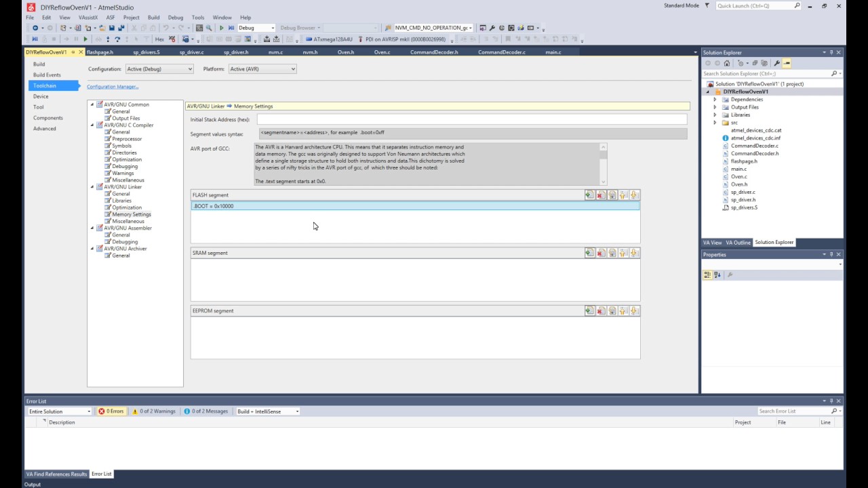Delete EEPROM segment item

(601, 310)
